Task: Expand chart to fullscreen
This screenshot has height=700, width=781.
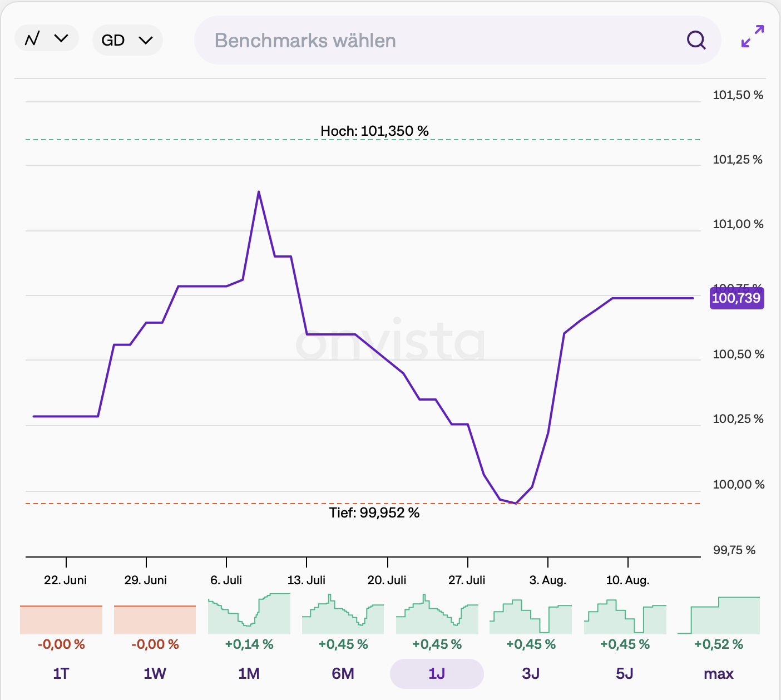Action: 753,36
